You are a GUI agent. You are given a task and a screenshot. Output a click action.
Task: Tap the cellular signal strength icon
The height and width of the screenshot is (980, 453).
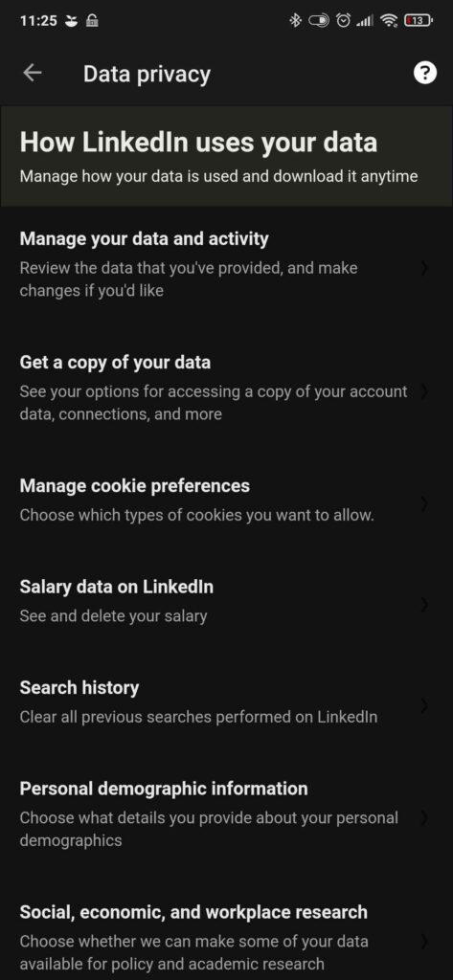coord(364,21)
